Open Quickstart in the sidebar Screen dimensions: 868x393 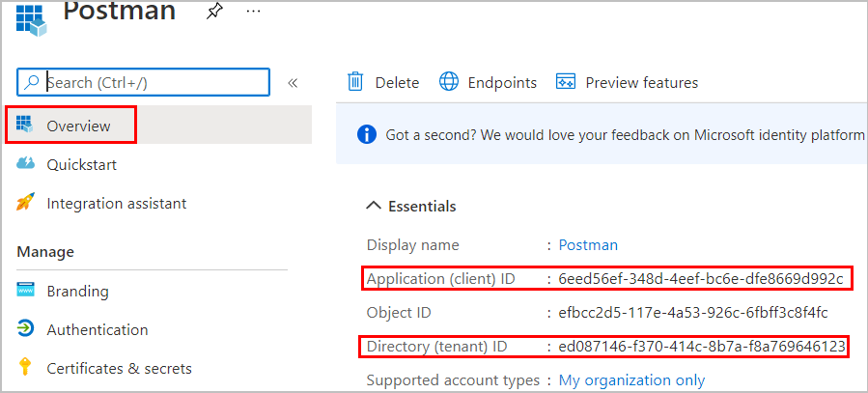81,165
